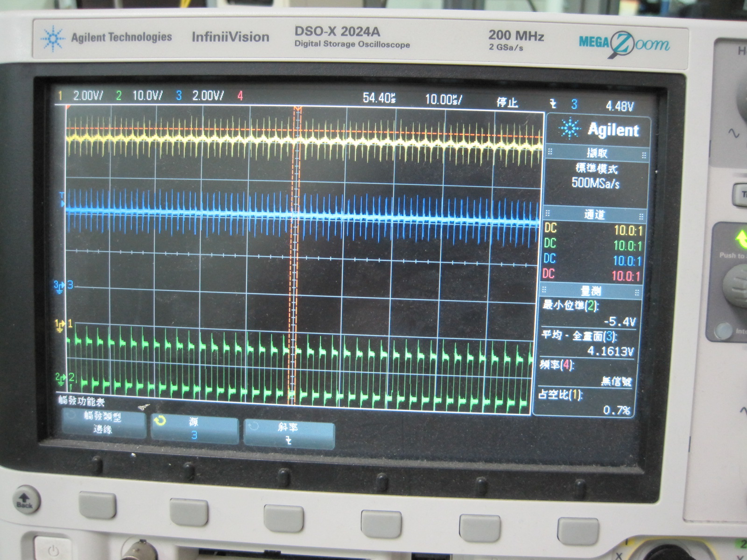Viewport: 747px width, 560px height.
Task: Click the orange trigger time marker at top
Action: 298,110
